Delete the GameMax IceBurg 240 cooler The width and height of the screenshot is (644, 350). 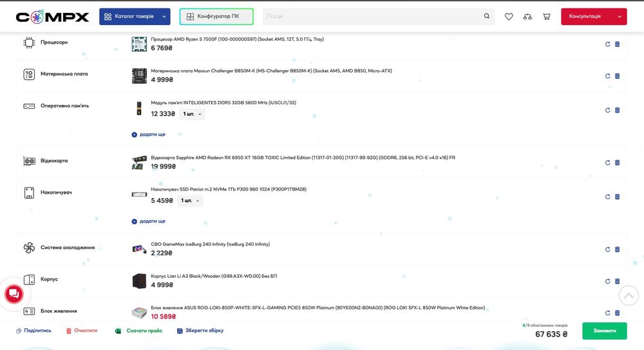pyautogui.click(x=618, y=249)
